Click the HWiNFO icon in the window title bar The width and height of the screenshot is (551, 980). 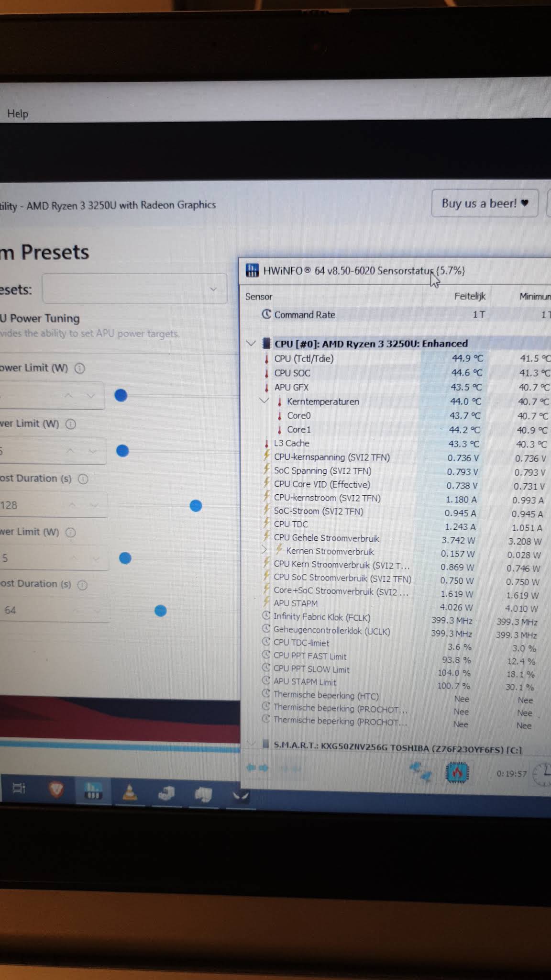(252, 270)
